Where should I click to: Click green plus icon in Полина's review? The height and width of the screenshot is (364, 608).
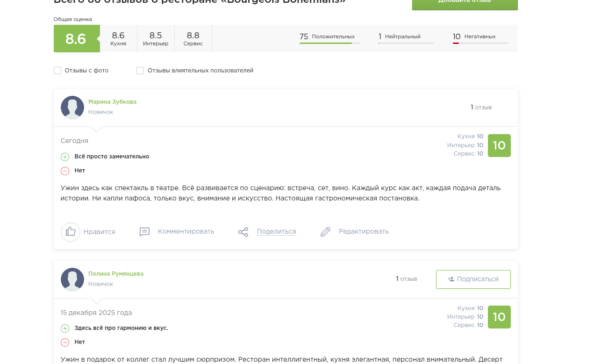tap(65, 328)
